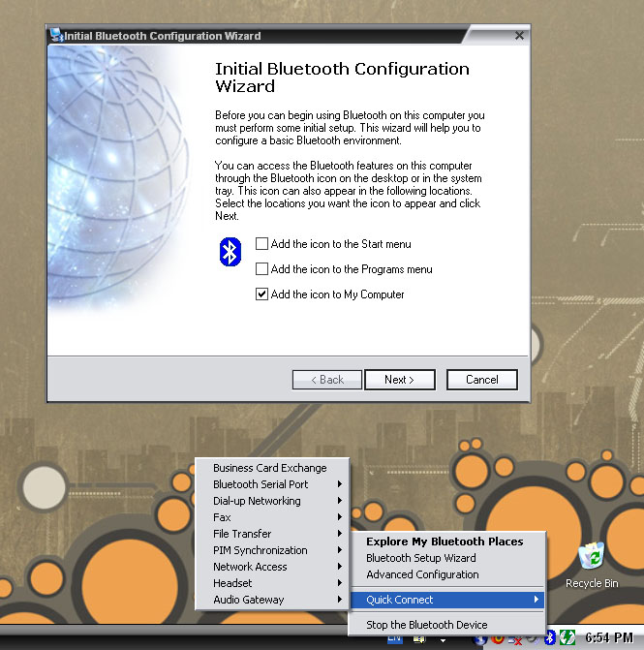Open the Fax submenu entry

[272, 517]
